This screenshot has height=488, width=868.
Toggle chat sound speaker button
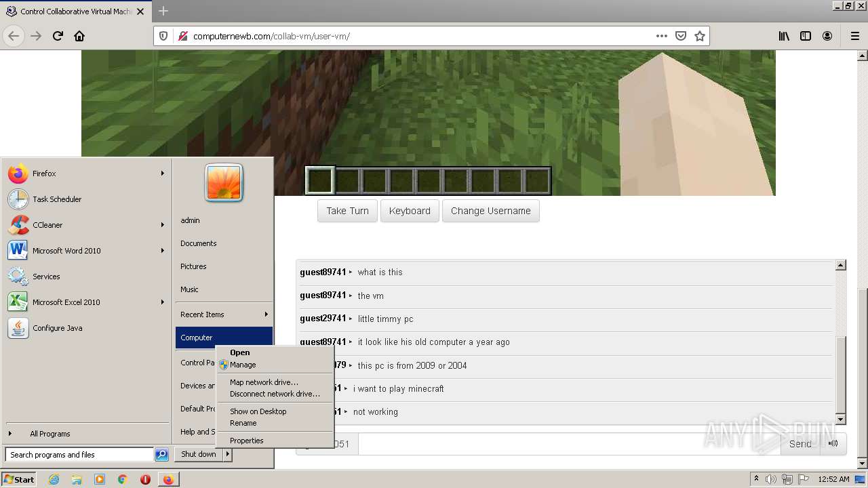(x=833, y=444)
